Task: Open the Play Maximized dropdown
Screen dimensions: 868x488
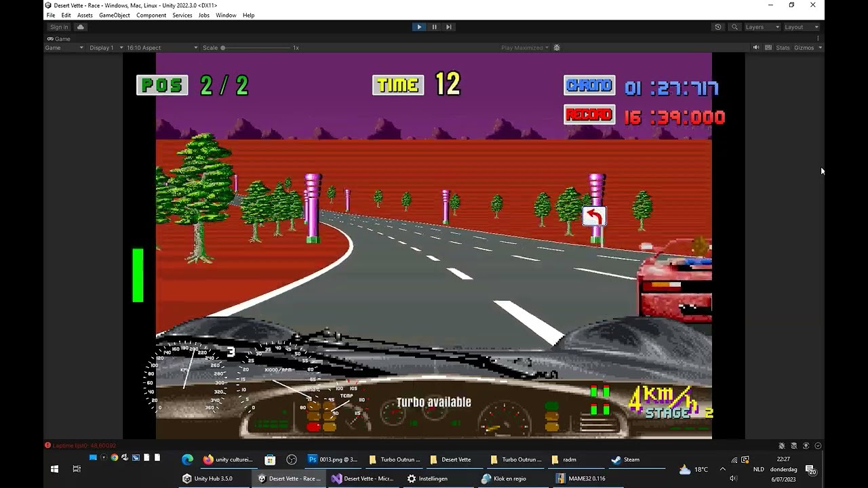Action: pos(524,47)
